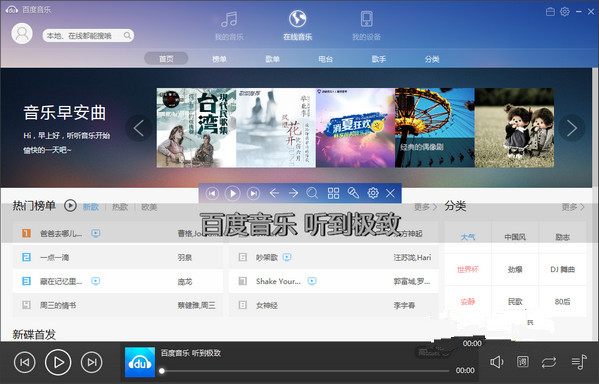Click the gear icon in mini toolbar
Viewport: 599px width, 384px height.
coord(373,193)
